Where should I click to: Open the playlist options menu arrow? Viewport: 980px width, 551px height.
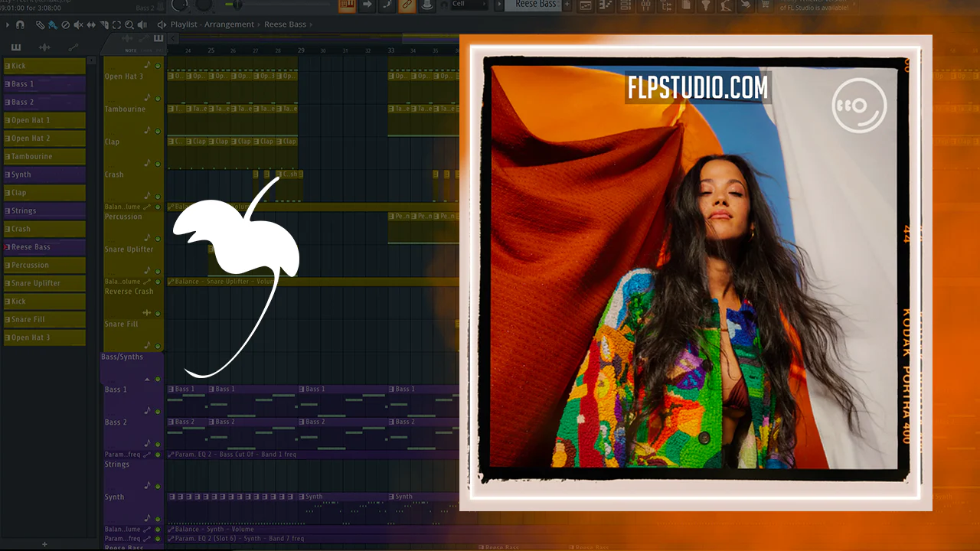(8, 24)
